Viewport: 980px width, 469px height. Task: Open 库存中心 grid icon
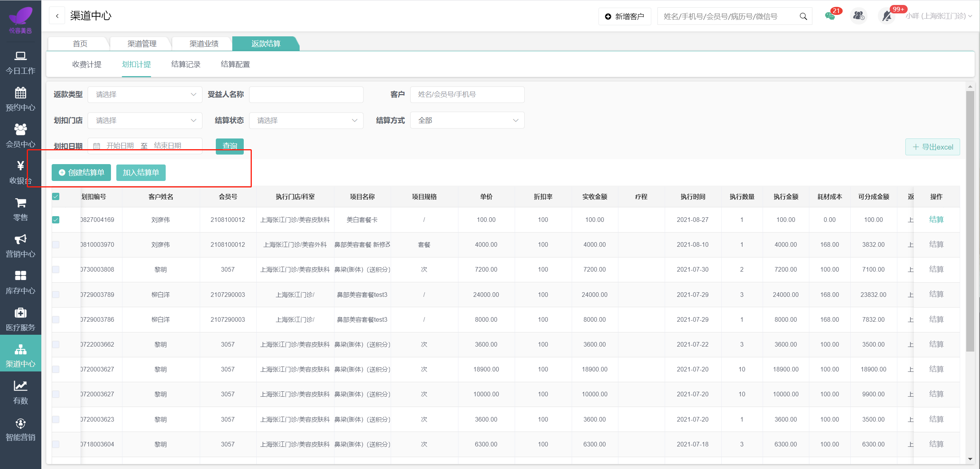point(20,275)
